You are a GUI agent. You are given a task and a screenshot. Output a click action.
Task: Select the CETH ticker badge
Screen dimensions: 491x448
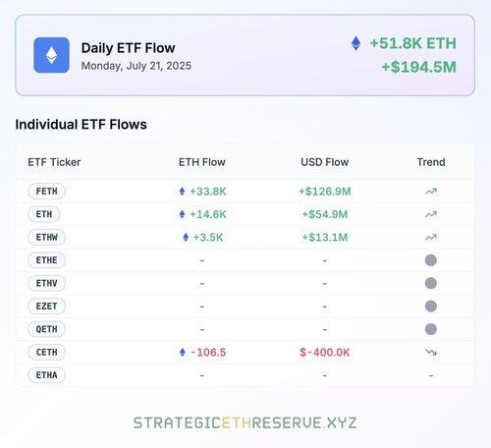click(46, 352)
